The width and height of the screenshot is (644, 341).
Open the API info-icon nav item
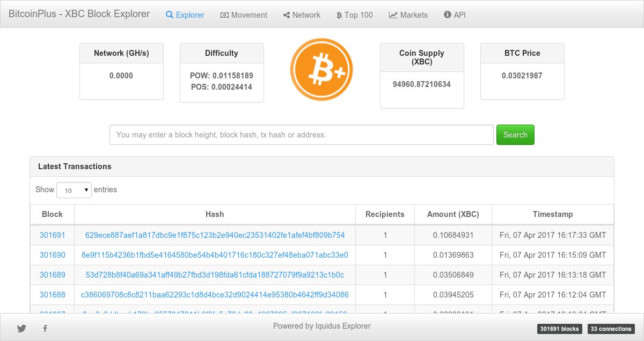point(455,15)
